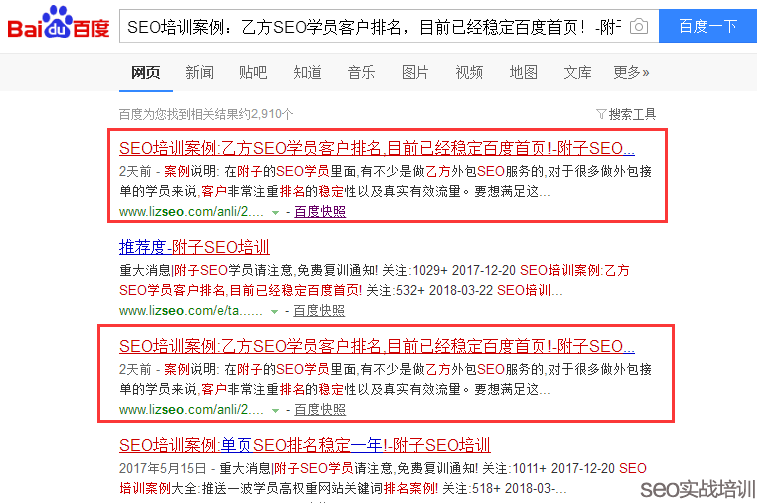Image resolution: width=757 pixels, height=503 pixels.
Task: Expand the arrow beside the top result's URL
Action: tap(275, 212)
